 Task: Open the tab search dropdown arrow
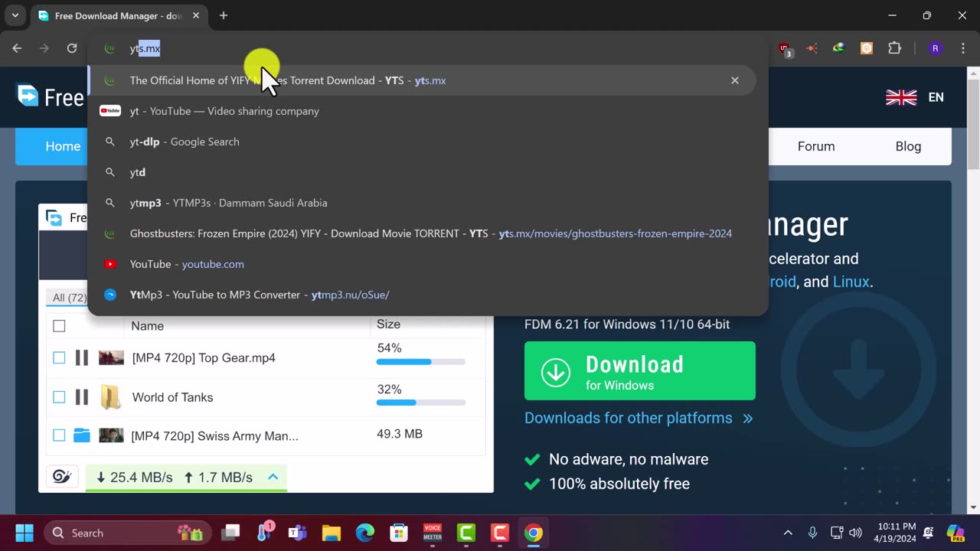15,15
